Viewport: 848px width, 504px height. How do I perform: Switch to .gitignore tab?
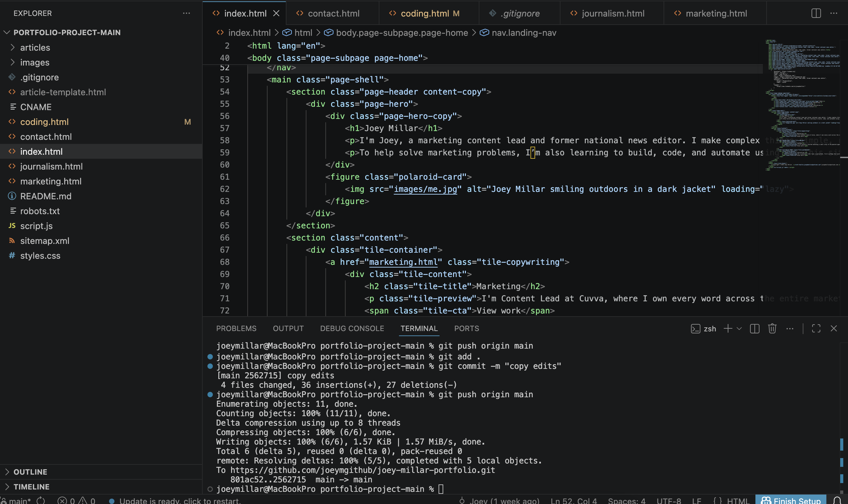pyautogui.click(x=519, y=13)
